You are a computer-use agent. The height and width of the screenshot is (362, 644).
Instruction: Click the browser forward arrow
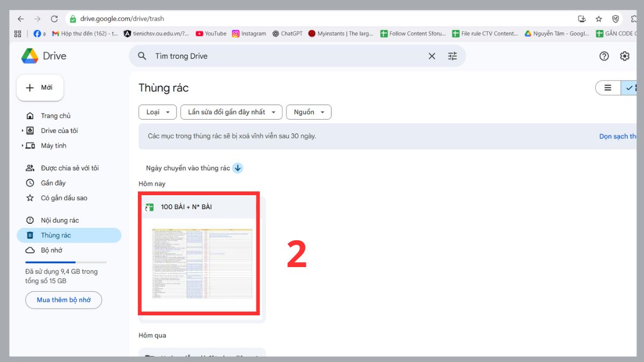pos(37,19)
